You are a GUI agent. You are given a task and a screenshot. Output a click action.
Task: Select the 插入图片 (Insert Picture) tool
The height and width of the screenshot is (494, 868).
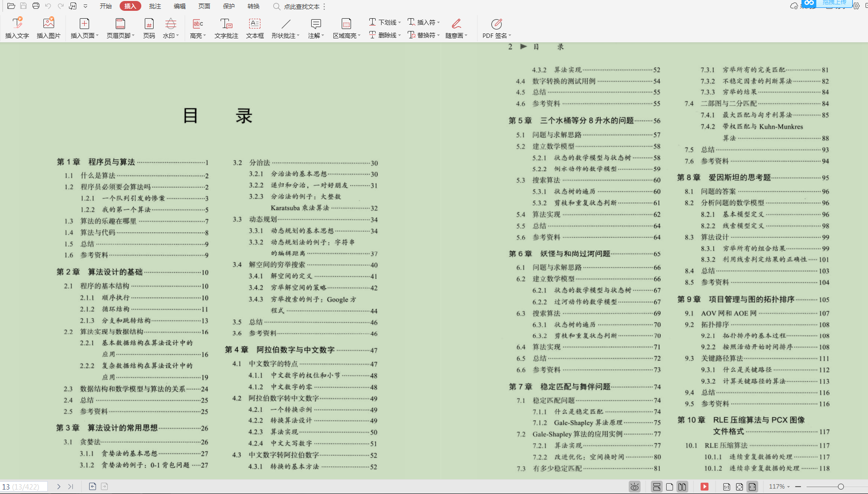click(48, 27)
